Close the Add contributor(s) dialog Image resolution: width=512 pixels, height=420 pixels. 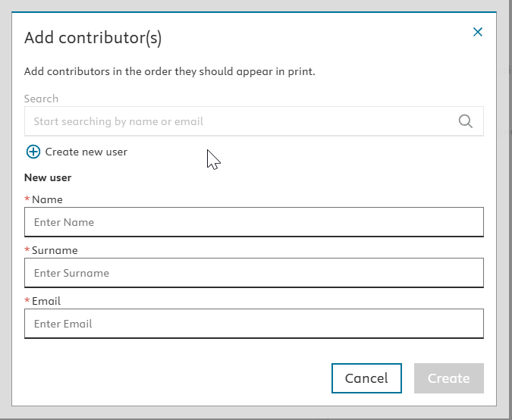click(477, 32)
